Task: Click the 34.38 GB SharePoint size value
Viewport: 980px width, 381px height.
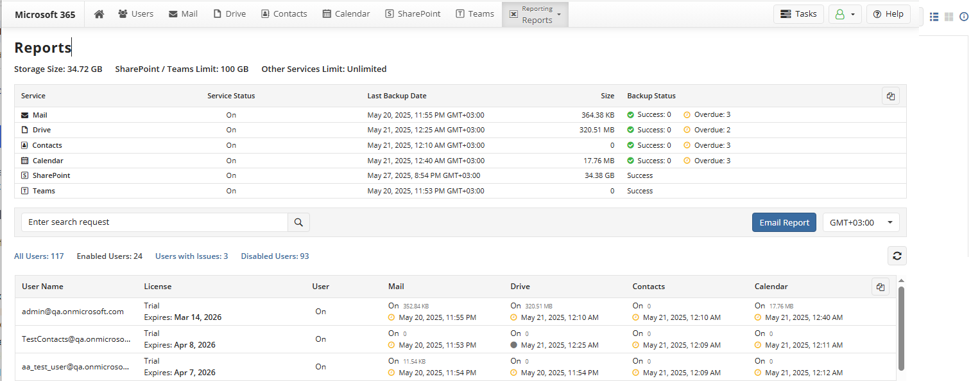Action: [x=599, y=175]
